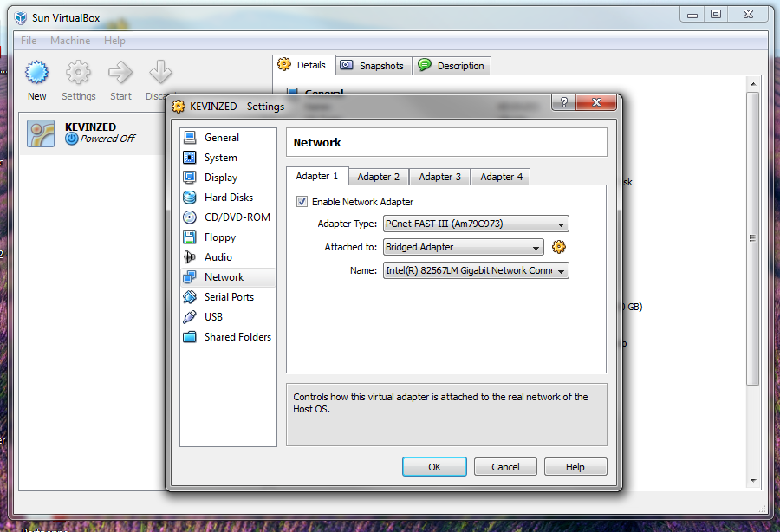
Task: Go to USB settings
Action: (x=213, y=317)
